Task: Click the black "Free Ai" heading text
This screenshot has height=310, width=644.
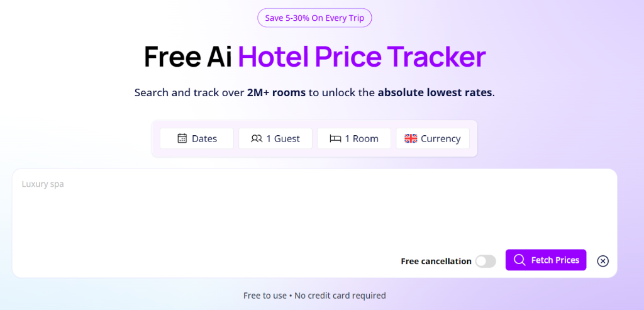Action: point(188,57)
